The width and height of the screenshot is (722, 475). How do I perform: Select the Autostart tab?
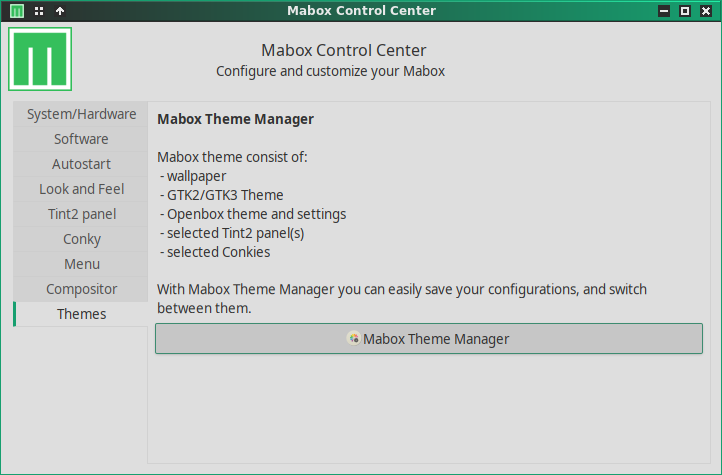[81, 164]
